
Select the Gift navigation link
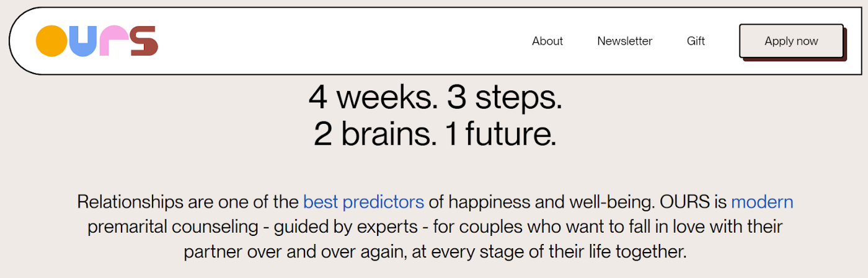pos(696,41)
